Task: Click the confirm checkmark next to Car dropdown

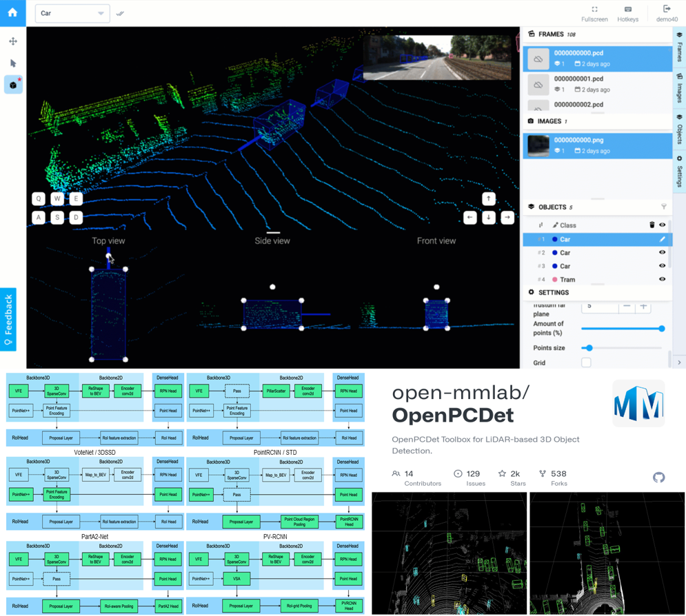Action: (120, 14)
